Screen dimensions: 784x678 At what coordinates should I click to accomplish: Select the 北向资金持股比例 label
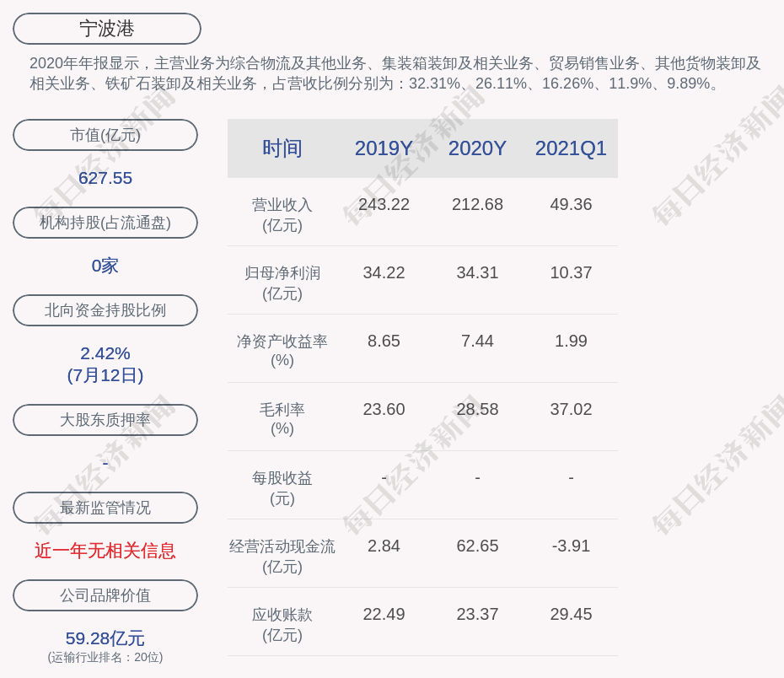[x=105, y=310]
